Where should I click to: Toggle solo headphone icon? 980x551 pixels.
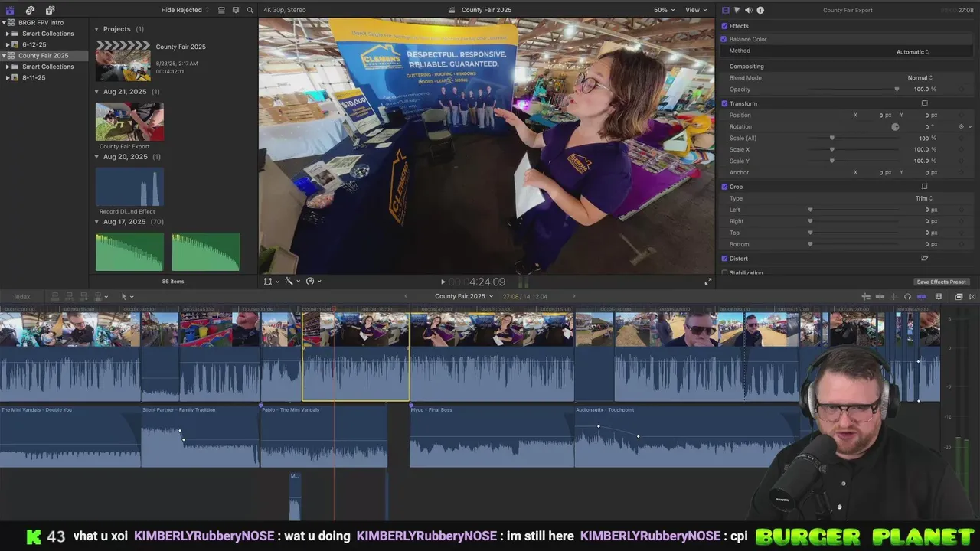907,296
